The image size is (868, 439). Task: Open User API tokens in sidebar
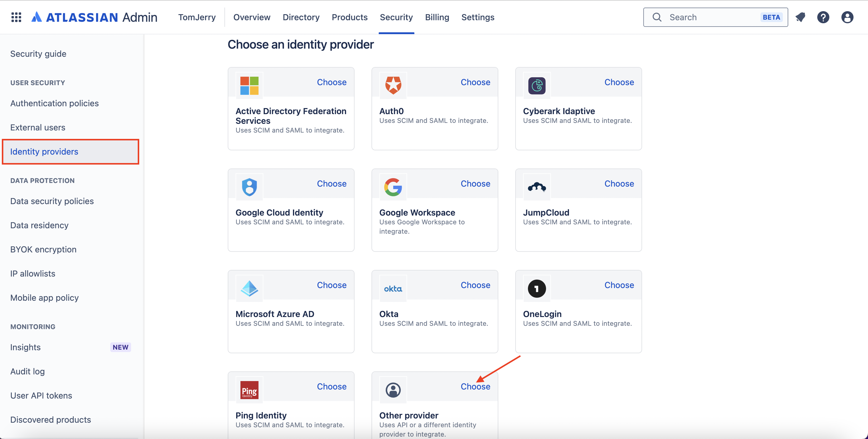[41, 396]
